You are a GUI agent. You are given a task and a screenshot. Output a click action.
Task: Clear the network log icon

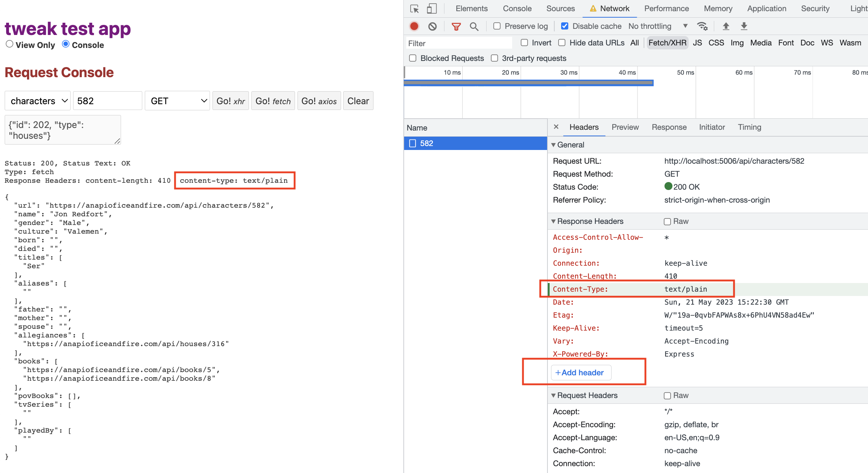coord(432,26)
